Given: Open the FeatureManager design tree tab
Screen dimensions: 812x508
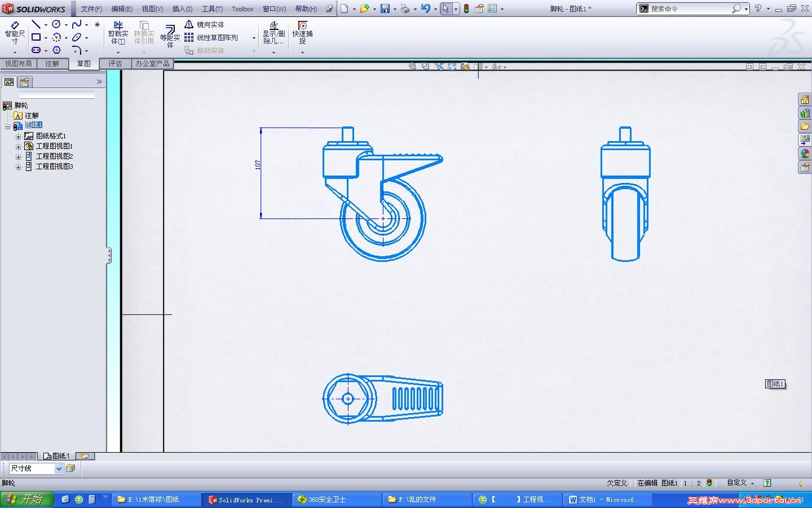Looking at the screenshot, I should pos(9,82).
